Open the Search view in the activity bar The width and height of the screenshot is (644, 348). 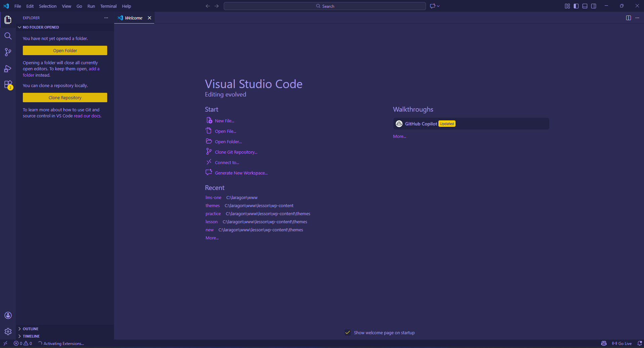coord(8,36)
